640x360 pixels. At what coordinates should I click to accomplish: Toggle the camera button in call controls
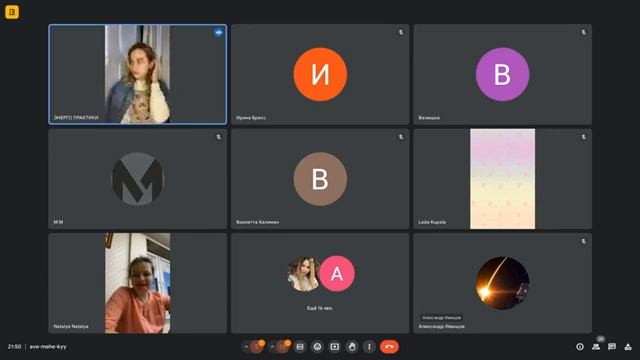(x=282, y=347)
